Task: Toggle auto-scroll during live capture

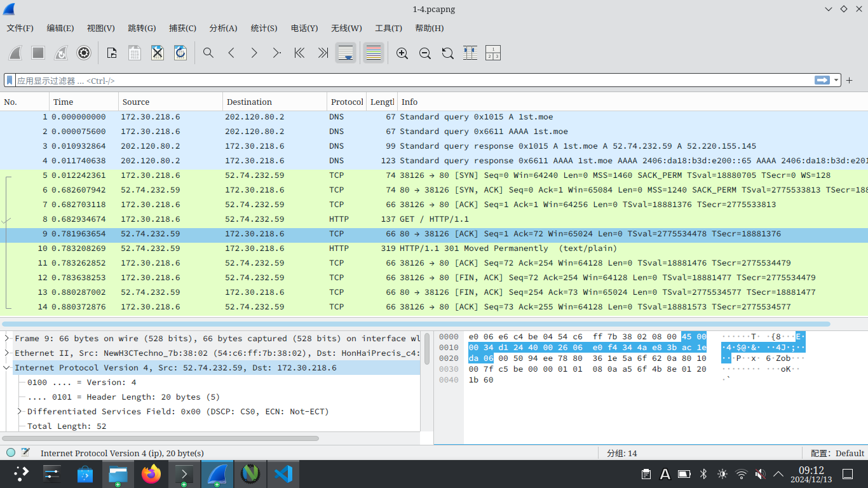Action: coord(346,53)
